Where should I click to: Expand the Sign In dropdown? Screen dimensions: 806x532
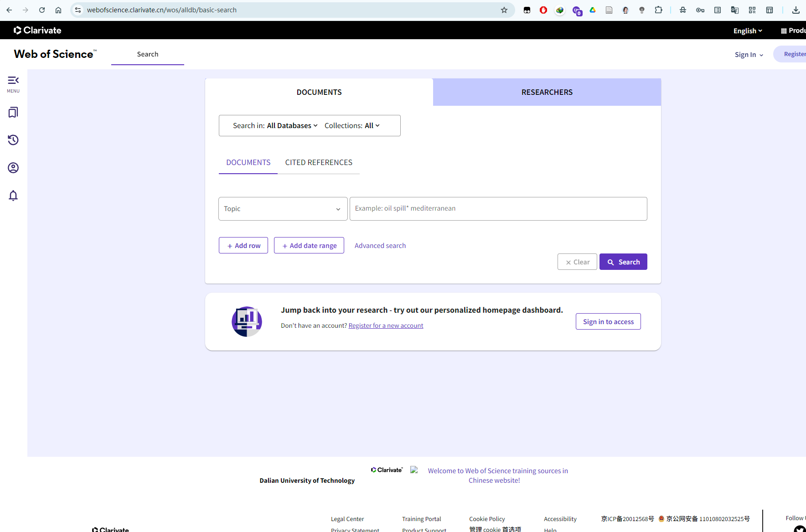(x=749, y=54)
